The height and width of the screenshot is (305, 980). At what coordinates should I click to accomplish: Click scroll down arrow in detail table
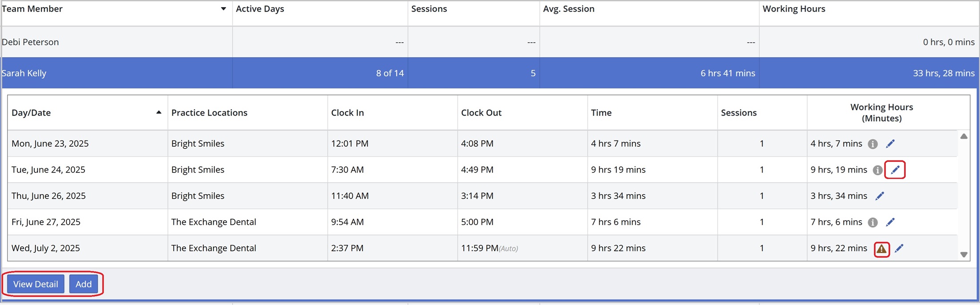pos(964,255)
